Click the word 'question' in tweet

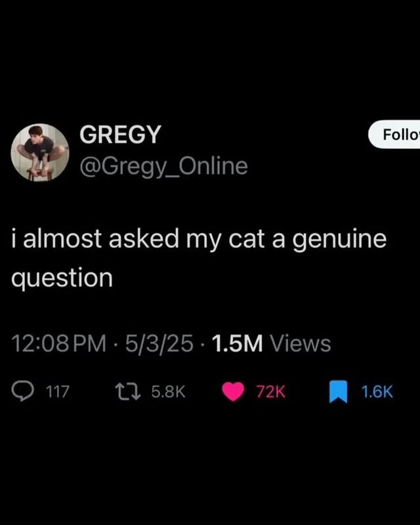(62, 279)
